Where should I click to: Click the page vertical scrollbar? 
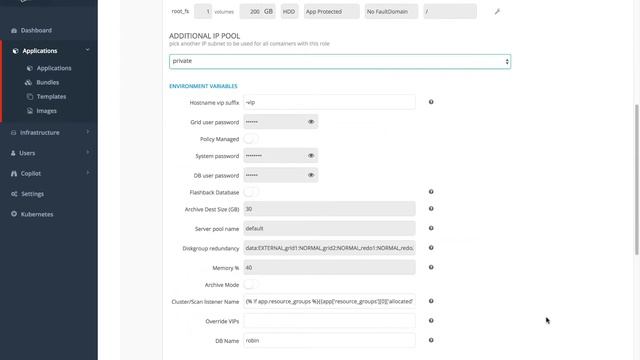tap(637, 180)
